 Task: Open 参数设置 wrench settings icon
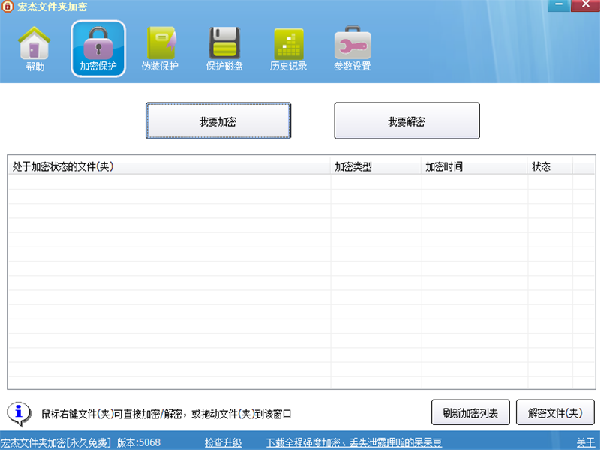pos(351,47)
